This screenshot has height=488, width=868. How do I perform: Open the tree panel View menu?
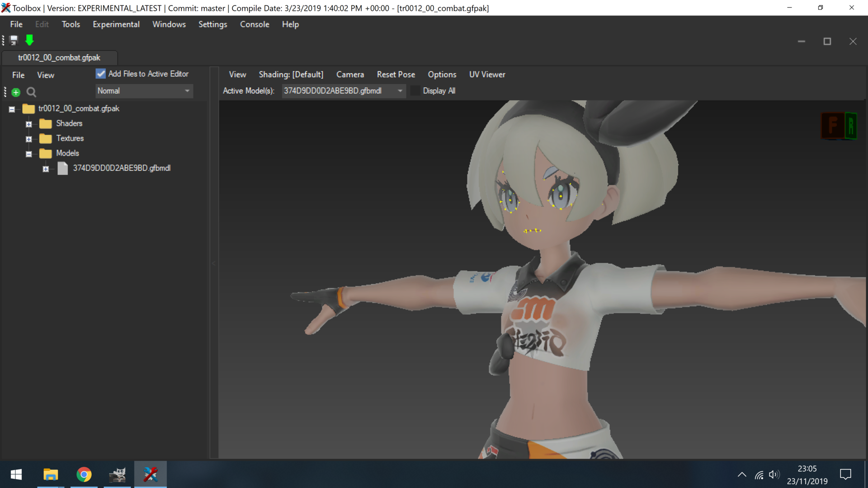click(x=45, y=75)
